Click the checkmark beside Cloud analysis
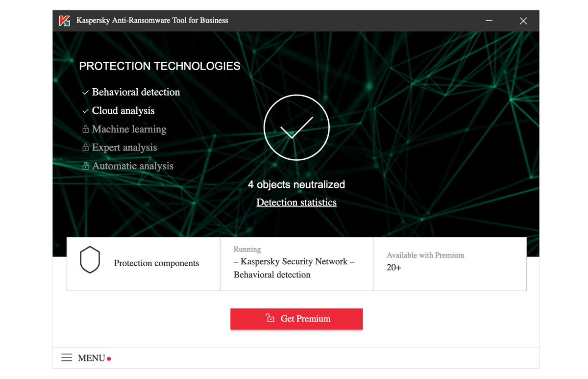This screenshot has width=588, height=379. [x=86, y=111]
